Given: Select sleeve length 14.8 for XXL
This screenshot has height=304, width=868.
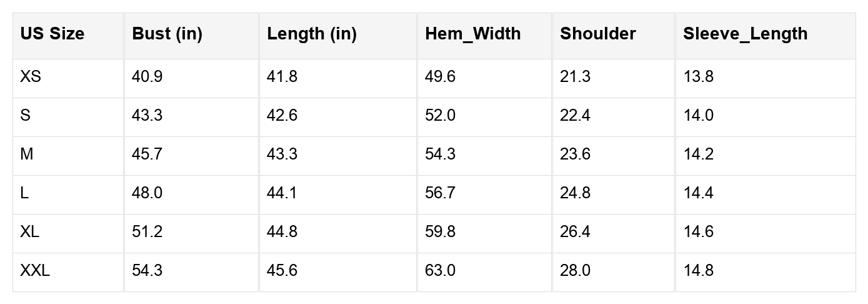Looking at the screenshot, I should (x=699, y=271).
